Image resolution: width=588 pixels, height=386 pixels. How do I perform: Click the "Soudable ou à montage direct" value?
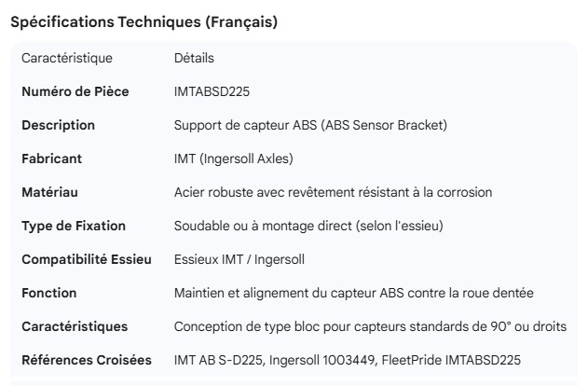pos(310,226)
